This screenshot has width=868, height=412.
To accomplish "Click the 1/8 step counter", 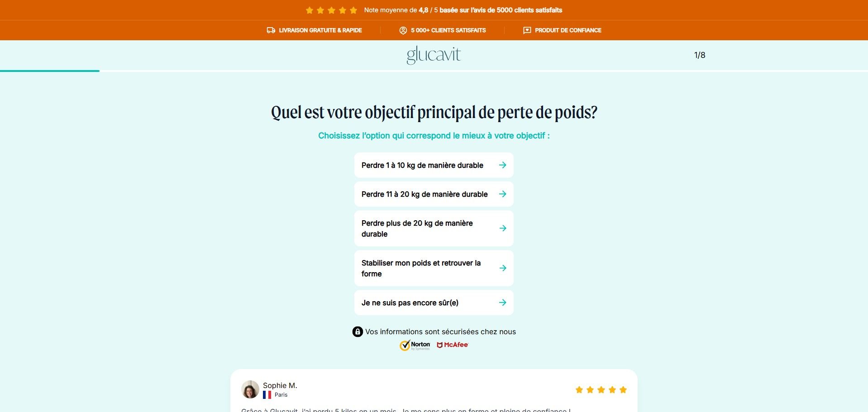I will coord(700,55).
